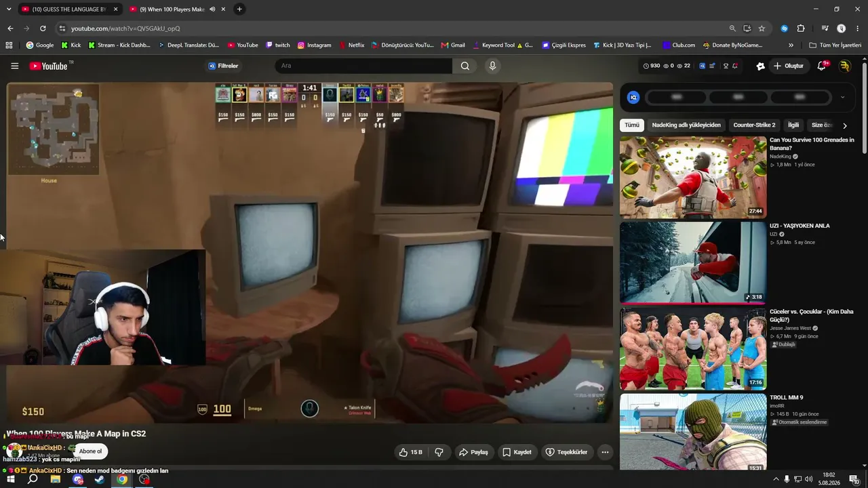
Task: Open File Explorer from the taskbar
Action: coord(55,479)
